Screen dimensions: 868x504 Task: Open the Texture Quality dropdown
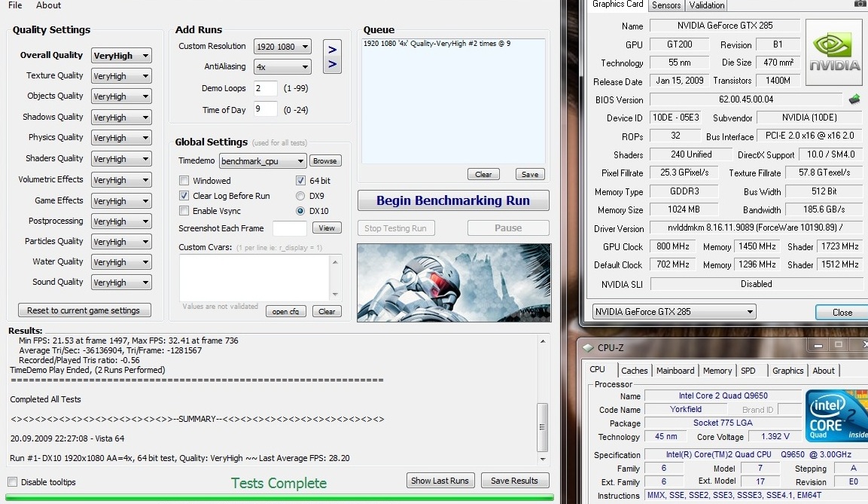[x=121, y=76]
